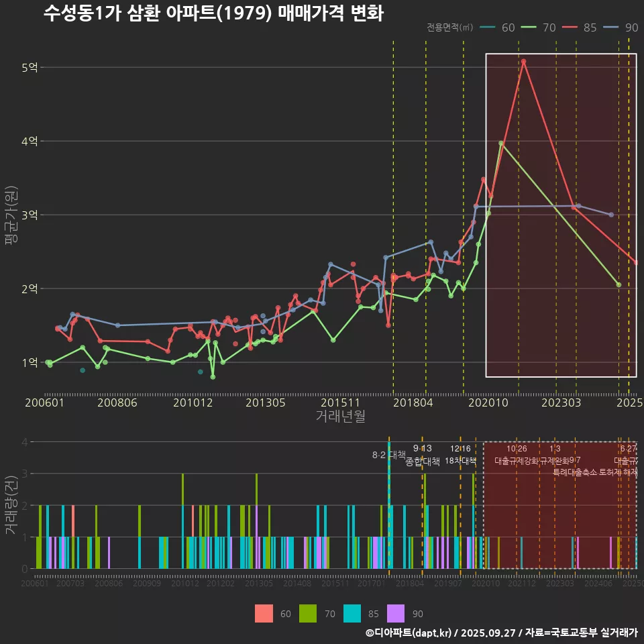
Task: Click the last red data point at right edge
Action: click(x=636, y=262)
